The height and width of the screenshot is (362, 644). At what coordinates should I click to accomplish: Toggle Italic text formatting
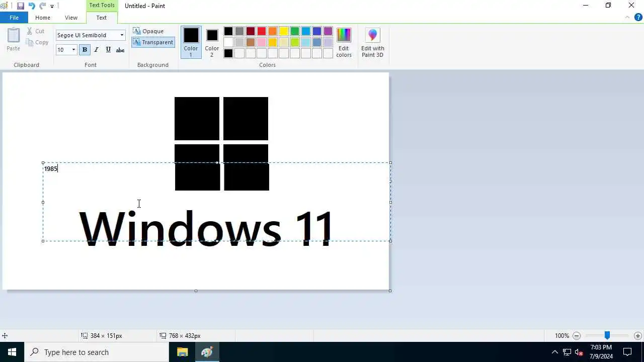click(x=96, y=50)
